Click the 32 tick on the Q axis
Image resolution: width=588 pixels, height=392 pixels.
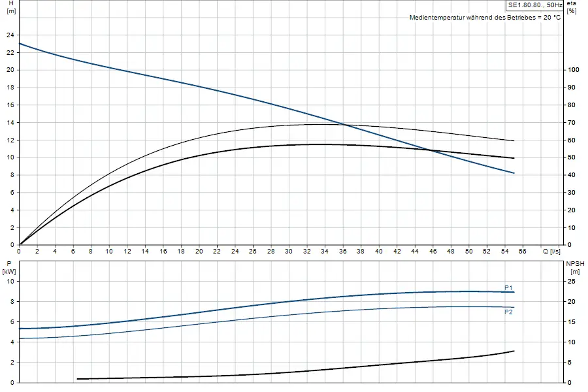coord(307,252)
